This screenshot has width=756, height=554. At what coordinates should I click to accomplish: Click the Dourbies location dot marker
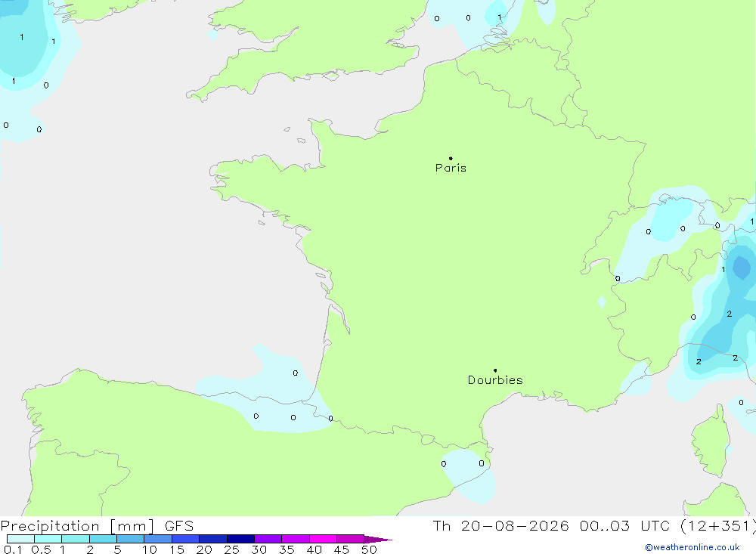[495, 370]
